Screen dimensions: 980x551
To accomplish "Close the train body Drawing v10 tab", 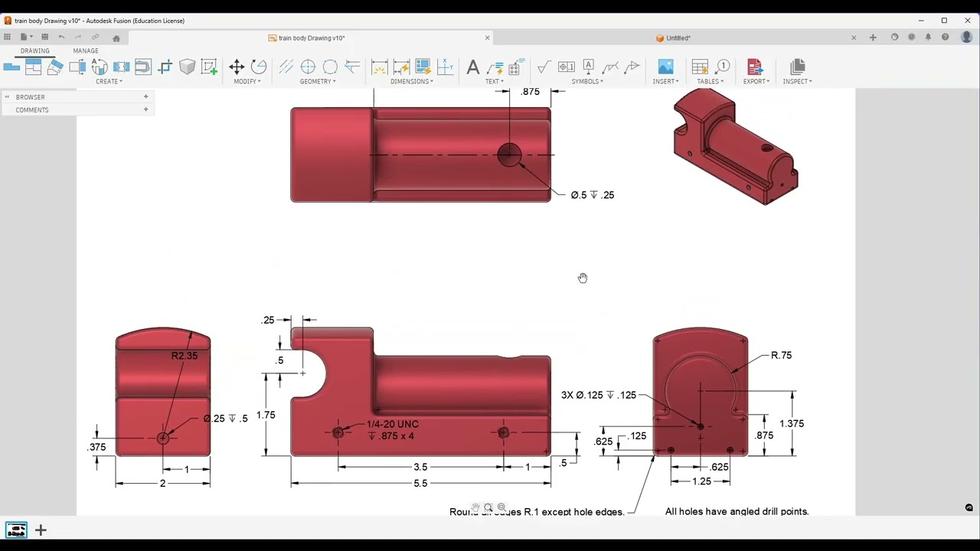I will point(487,37).
